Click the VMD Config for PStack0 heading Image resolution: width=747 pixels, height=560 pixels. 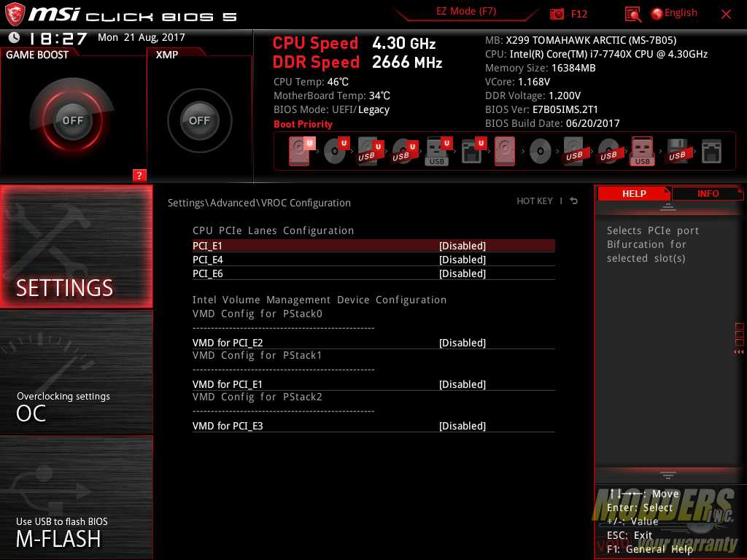pos(258,314)
